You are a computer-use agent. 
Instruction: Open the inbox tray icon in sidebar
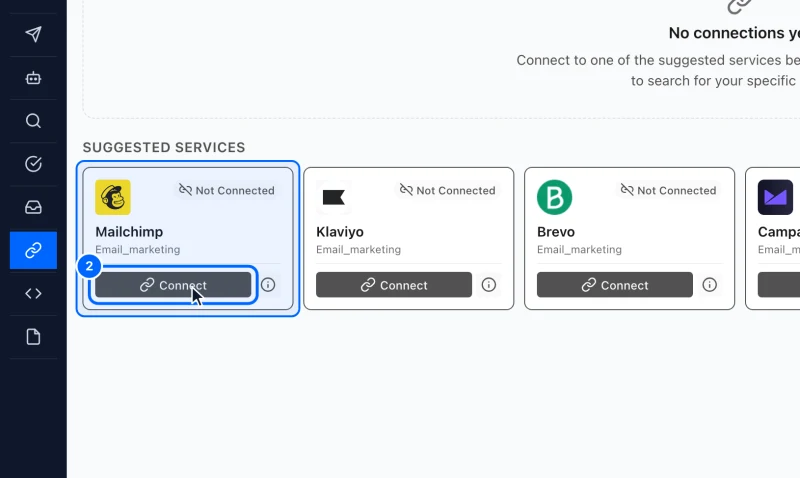[33, 207]
